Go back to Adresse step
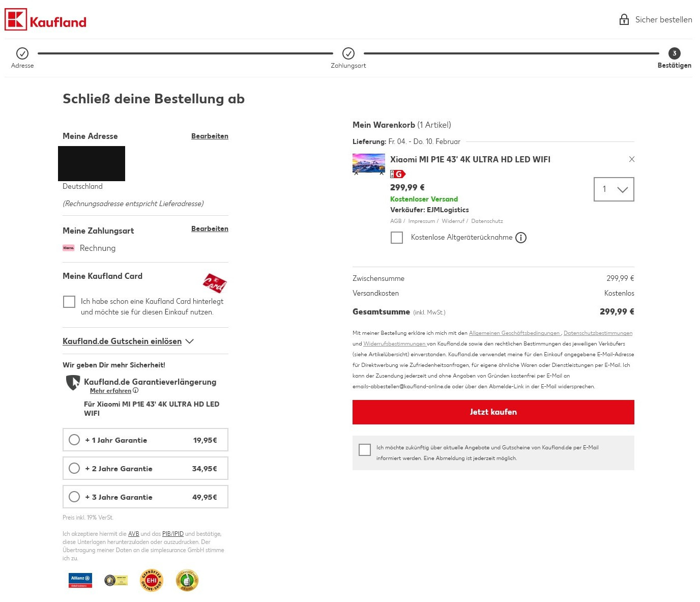This screenshot has width=700, height=602. pyautogui.click(x=22, y=53)
